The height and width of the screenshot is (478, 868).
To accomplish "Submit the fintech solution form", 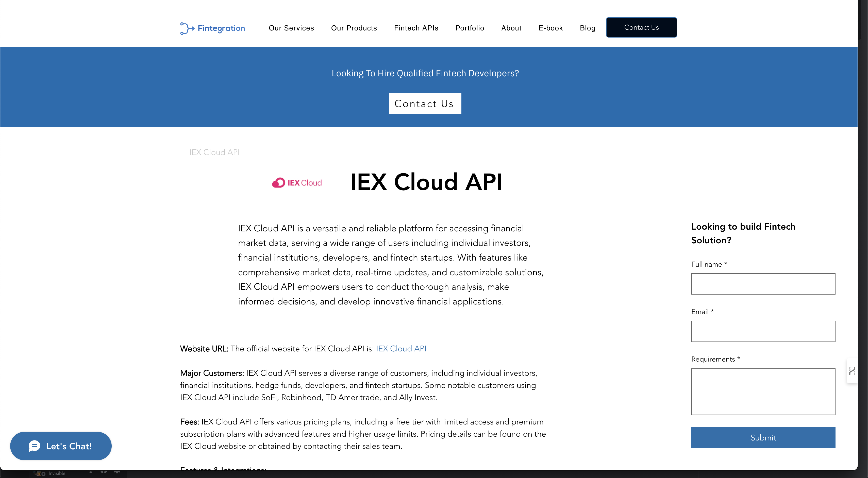I will pyautogui.click(x=763, y=438).
